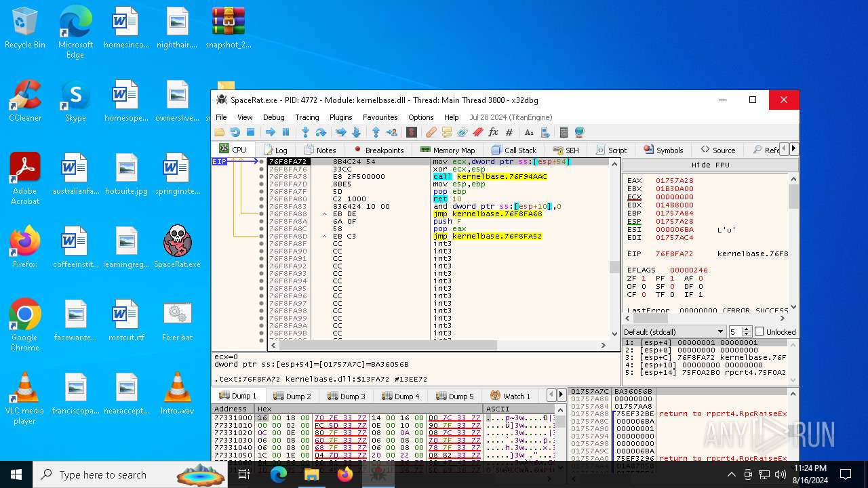868x488 pixels.
Task: Open Fixer.bat on the desktop
Action: (177, 321)
